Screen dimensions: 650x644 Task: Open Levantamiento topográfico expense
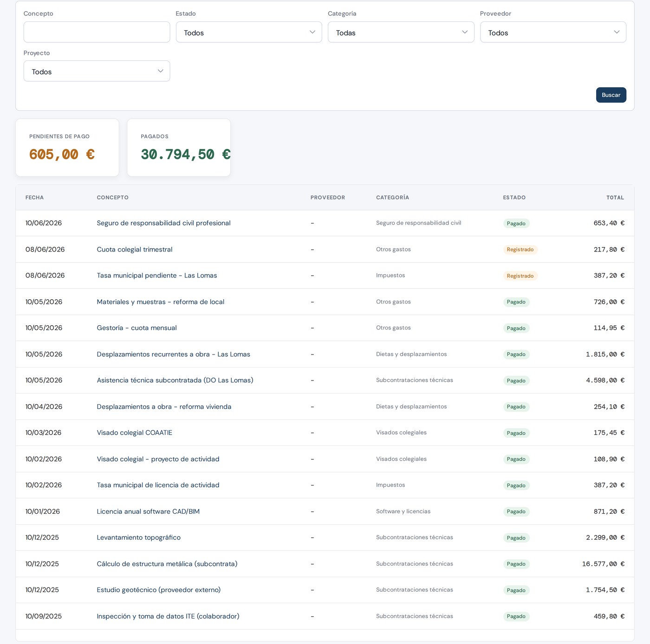(139, 538)
